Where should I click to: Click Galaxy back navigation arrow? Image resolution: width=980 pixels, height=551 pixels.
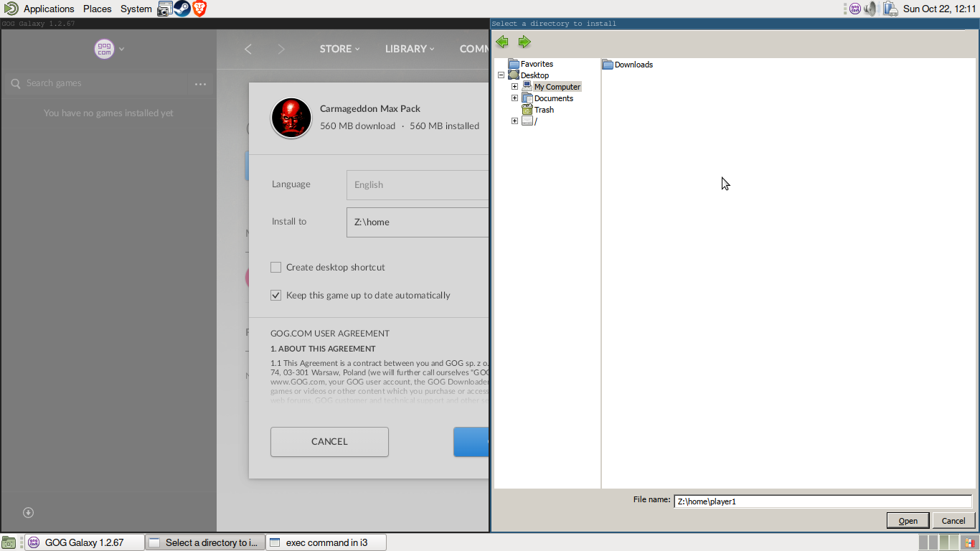(248, 49)
